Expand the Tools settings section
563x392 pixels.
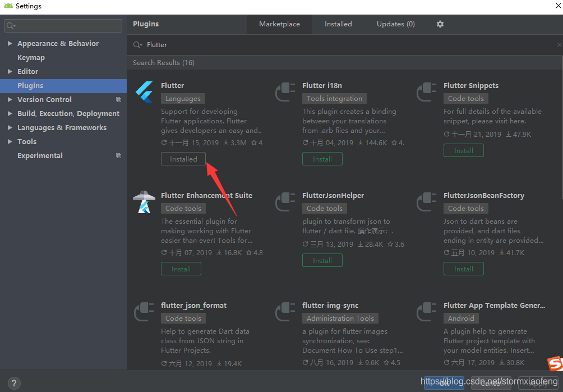coord(10,141)
